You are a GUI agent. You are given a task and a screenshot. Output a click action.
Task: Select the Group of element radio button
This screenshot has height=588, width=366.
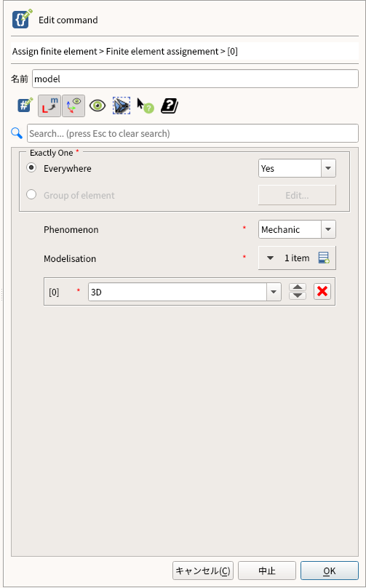[x=31, y=194]
